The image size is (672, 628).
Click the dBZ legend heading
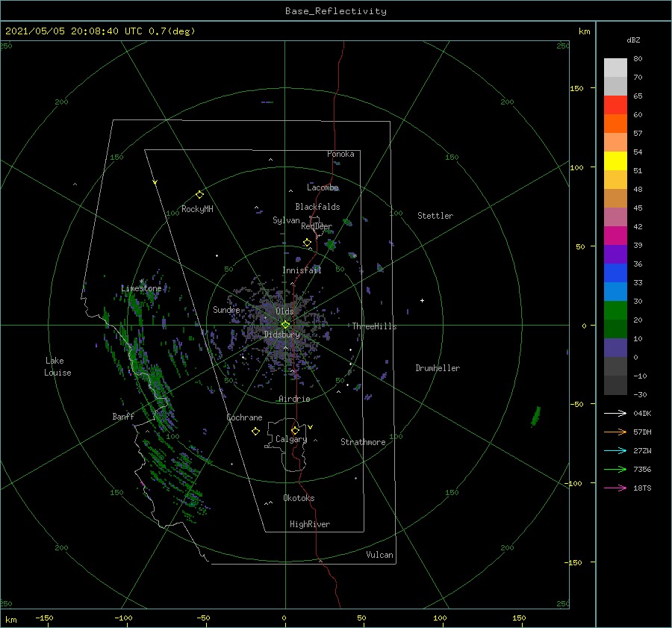pos(633,40)
